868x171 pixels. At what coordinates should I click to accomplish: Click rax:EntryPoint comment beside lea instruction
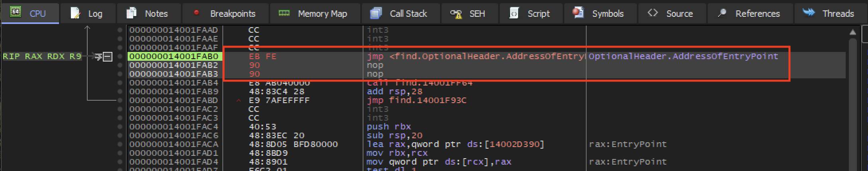point(628,144)
